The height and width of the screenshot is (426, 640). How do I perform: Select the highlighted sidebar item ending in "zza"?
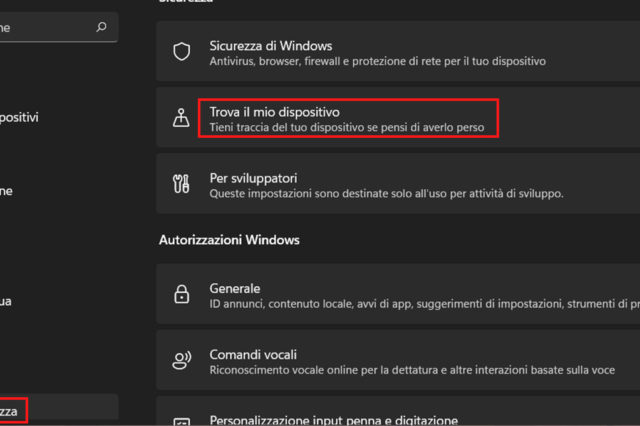(x=12, y=410)
